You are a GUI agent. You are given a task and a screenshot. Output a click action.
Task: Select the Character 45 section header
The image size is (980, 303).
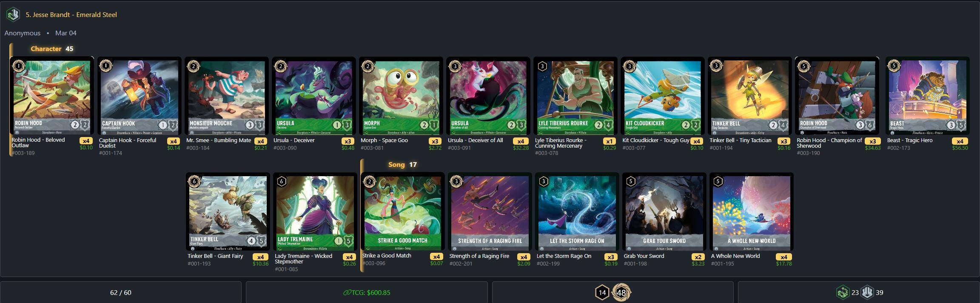click(52, 49)
